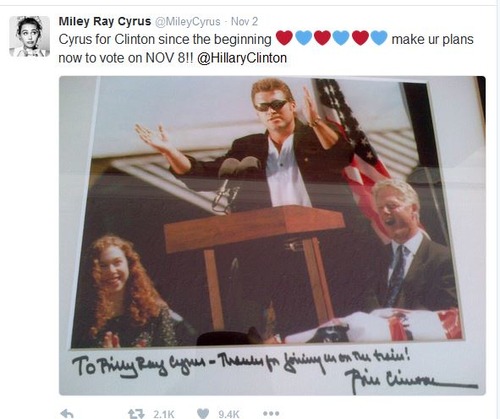Click the @HillaryClinton mention
Image resolution: width=500 pixels, height=419 pixels.
[x=242, y=58]
